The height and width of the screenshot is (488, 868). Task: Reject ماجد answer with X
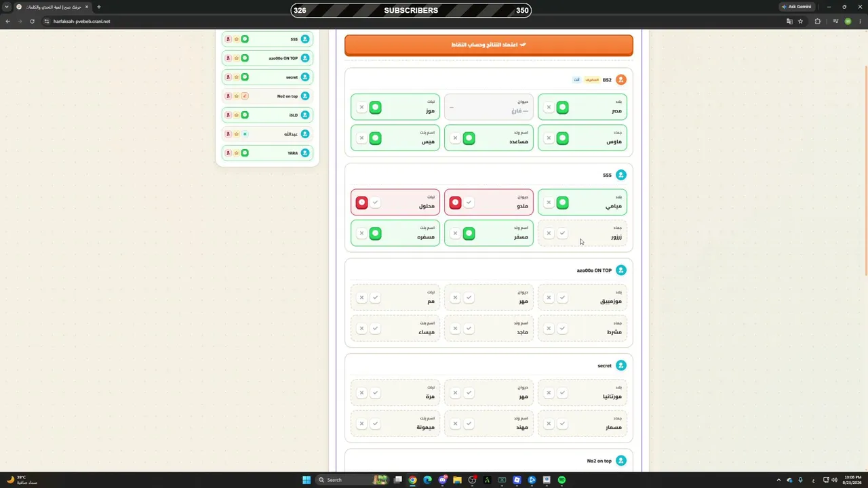point(455,329)
